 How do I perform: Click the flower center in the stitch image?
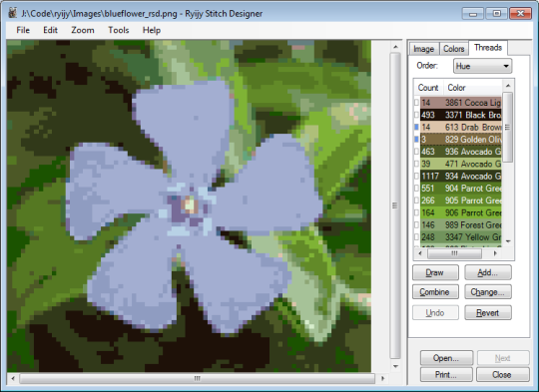click(189, 204)
